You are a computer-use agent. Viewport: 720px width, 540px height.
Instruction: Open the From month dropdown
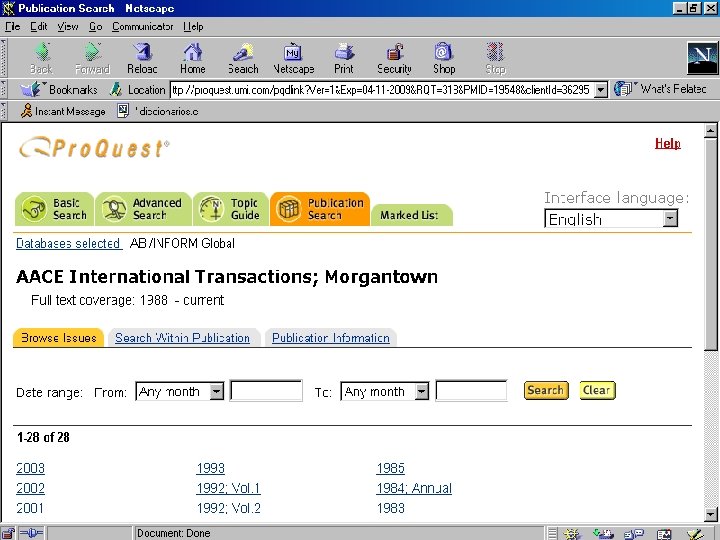(180, 391)
